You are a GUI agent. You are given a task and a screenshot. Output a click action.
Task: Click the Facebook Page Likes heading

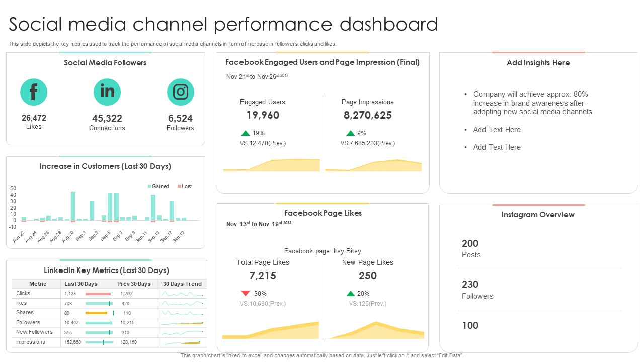[323, 213]
